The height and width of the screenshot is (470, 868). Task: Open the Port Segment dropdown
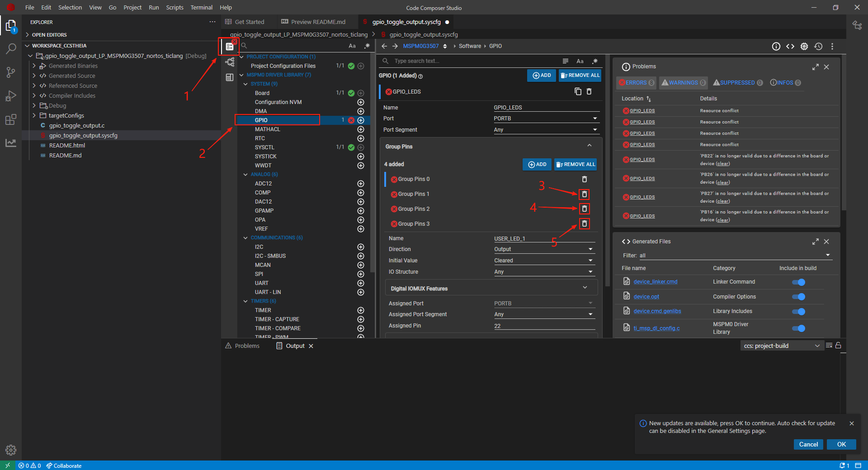547,130
